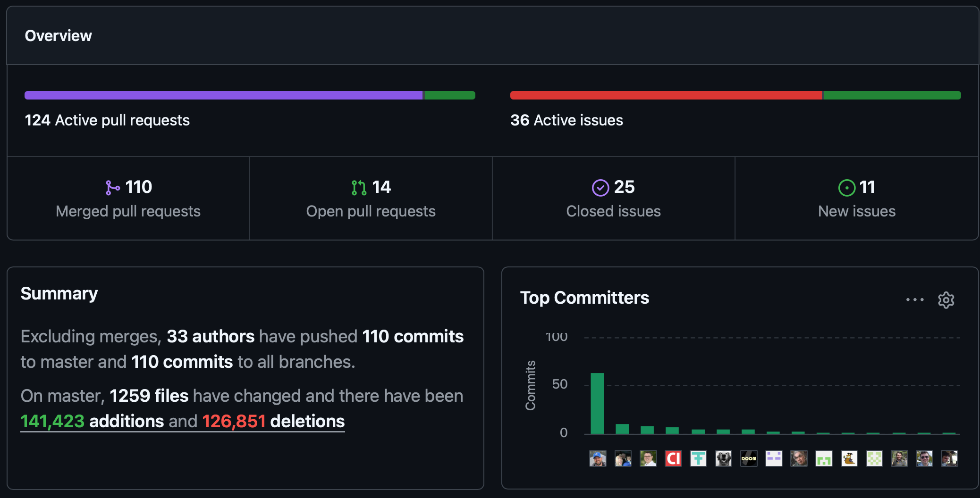Go to the 11 New issues section
The image size is (980, 498).
click(x=856, y=199)
